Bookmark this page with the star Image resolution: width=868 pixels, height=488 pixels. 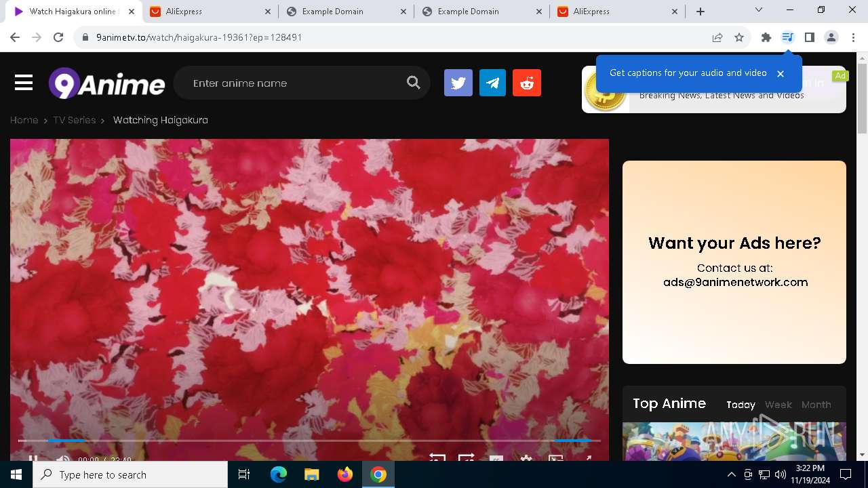click(x=739, y=37)
